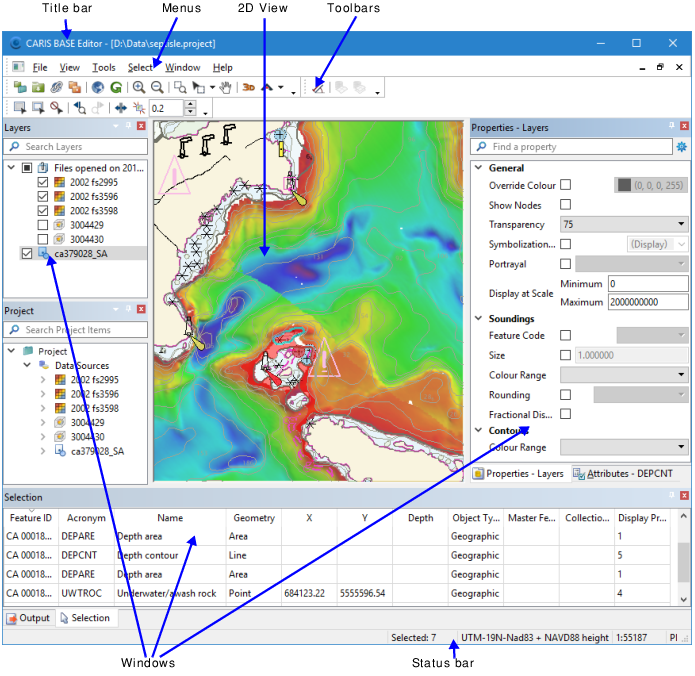Select the Pan hand tool
The height and width of the screenshot is (676, 695).
[x=226, y=88]
